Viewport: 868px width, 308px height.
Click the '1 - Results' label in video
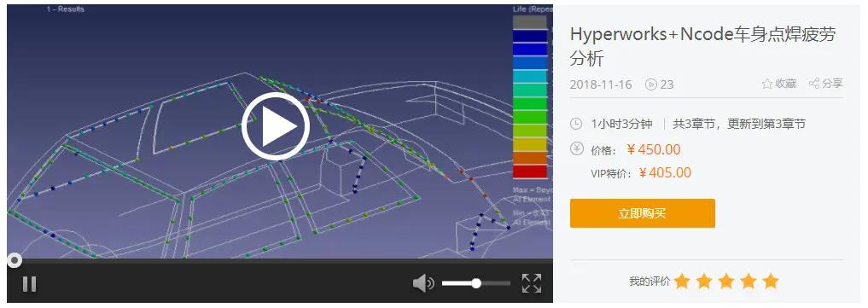pyautogui.click(x=66, y=9)
